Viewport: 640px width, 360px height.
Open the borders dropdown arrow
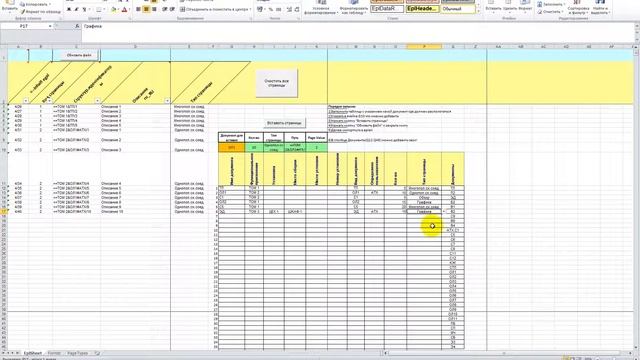104,9
